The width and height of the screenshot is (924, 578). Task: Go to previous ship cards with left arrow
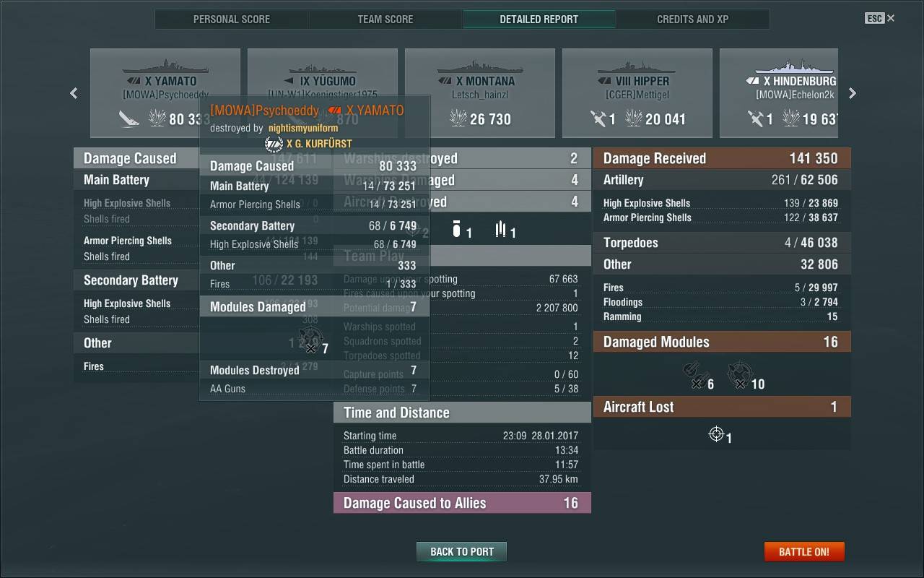point(74,93)
